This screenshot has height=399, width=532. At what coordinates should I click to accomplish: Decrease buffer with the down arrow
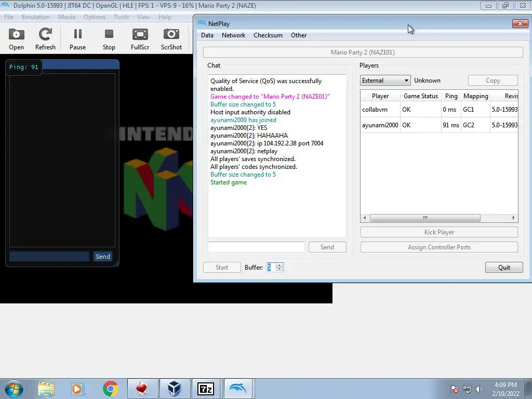click(x=279, y=270)
